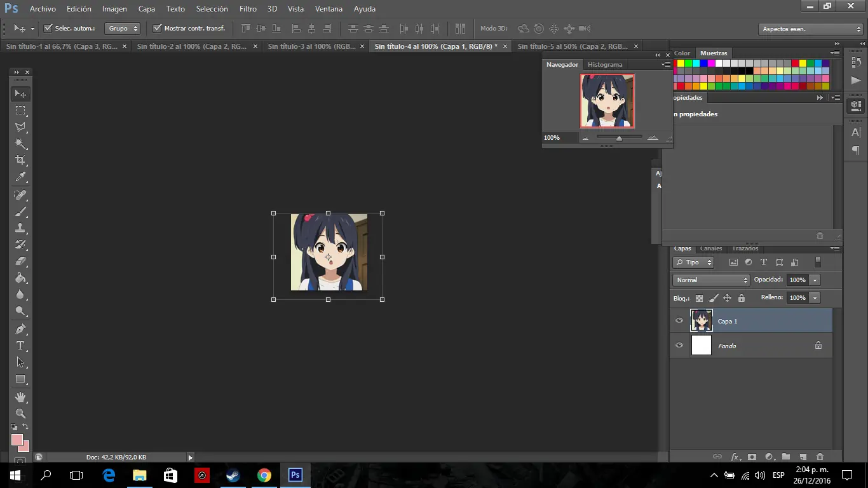Switch to the Histograma tab
Screen dimensions: 868x488
tap(605, 65)
